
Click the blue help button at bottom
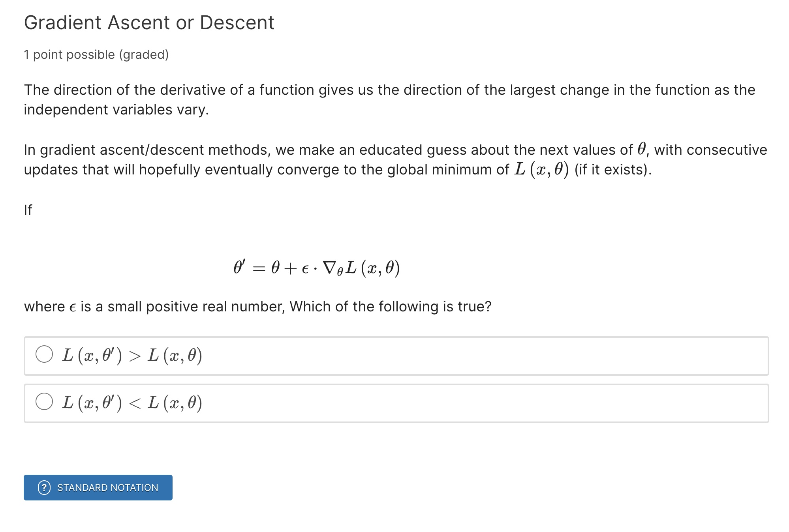pos(98,488)
